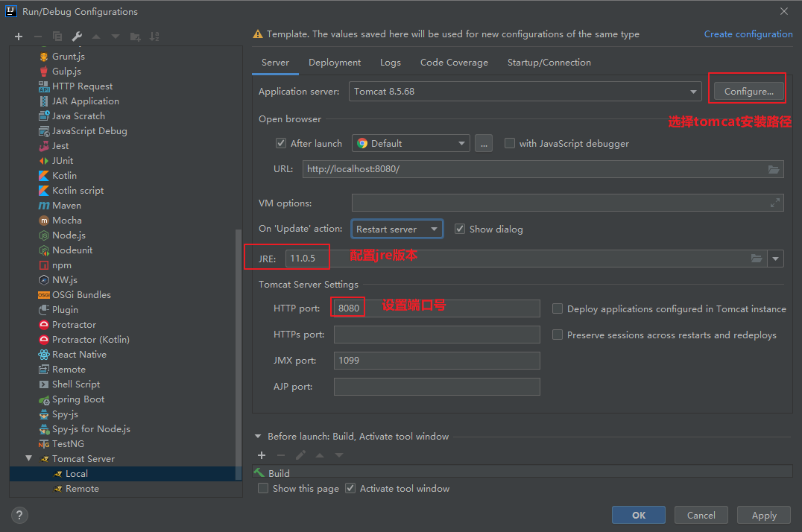Click the sort configurations icon
802x532 pixels.
154,37
